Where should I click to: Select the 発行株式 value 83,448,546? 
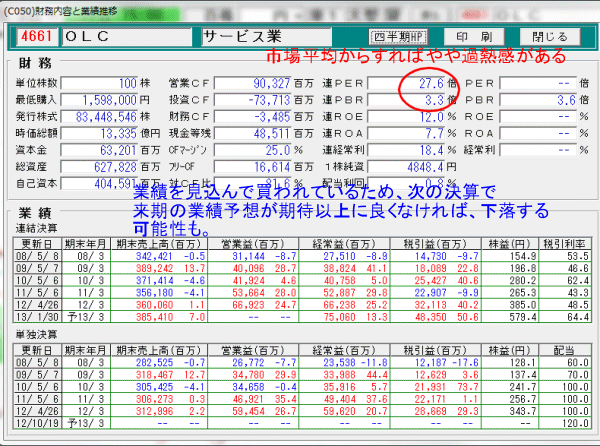coord(99,117)
